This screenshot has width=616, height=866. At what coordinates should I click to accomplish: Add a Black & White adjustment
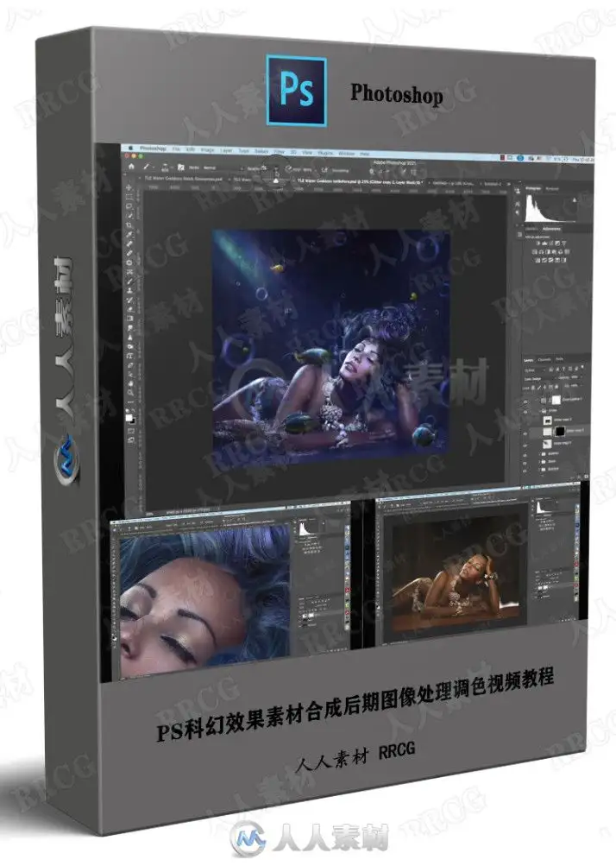[x=548, y=252]
